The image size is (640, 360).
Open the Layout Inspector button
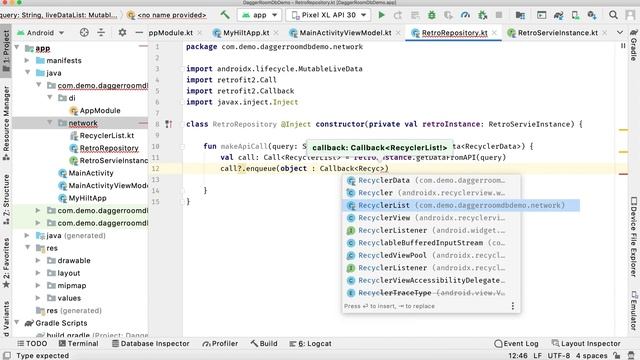[586, 344]
